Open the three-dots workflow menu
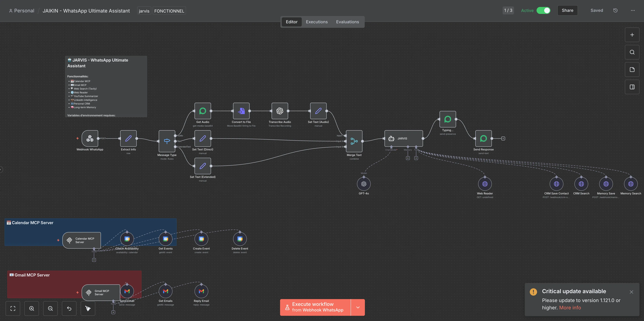The width and height of the screenshot is (644, 321). click(633, 10)
